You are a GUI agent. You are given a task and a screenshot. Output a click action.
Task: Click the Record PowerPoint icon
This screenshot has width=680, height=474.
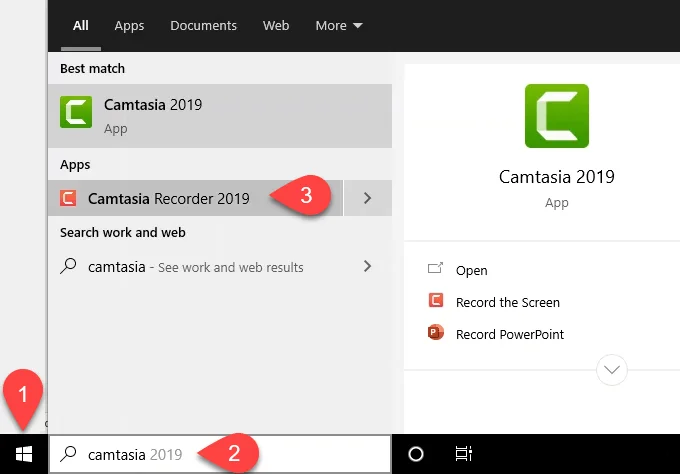(436, 334)
